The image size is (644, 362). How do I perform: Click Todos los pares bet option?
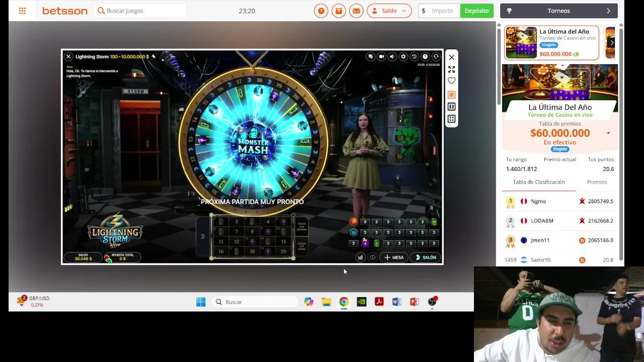(x=301, y=246)
